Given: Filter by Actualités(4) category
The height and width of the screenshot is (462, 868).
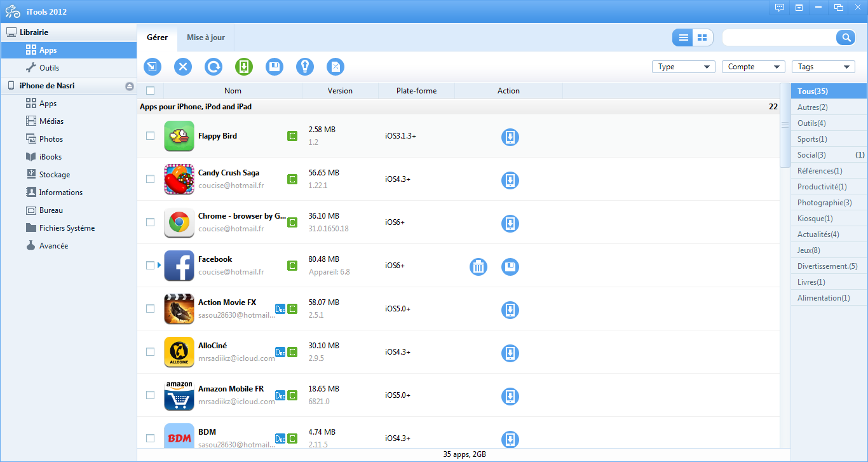Looking at the screenshot, I should 829,234.
